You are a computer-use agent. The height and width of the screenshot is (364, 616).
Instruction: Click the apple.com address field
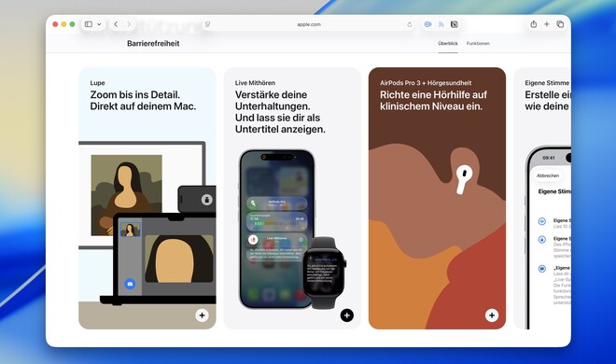(309, 24)
